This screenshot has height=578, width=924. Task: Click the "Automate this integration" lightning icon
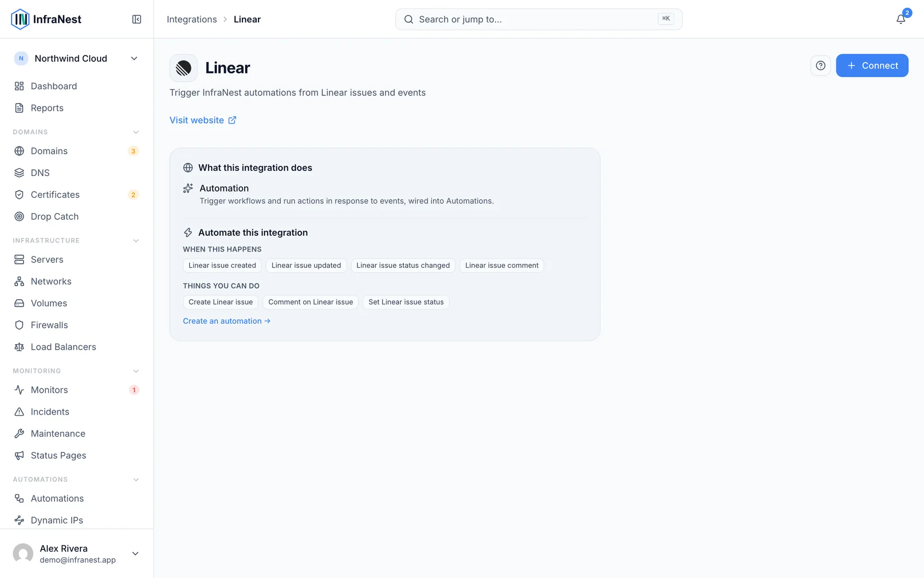tap(188, 233)
